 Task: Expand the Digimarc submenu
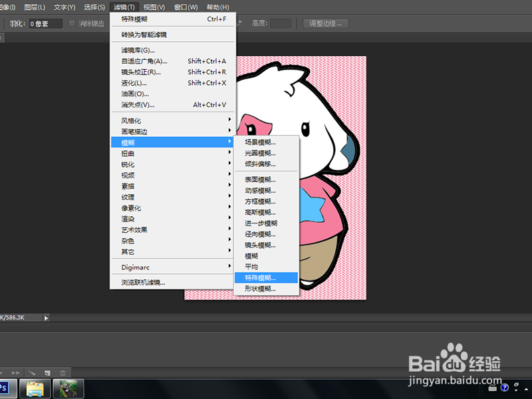tap(173, 267)
